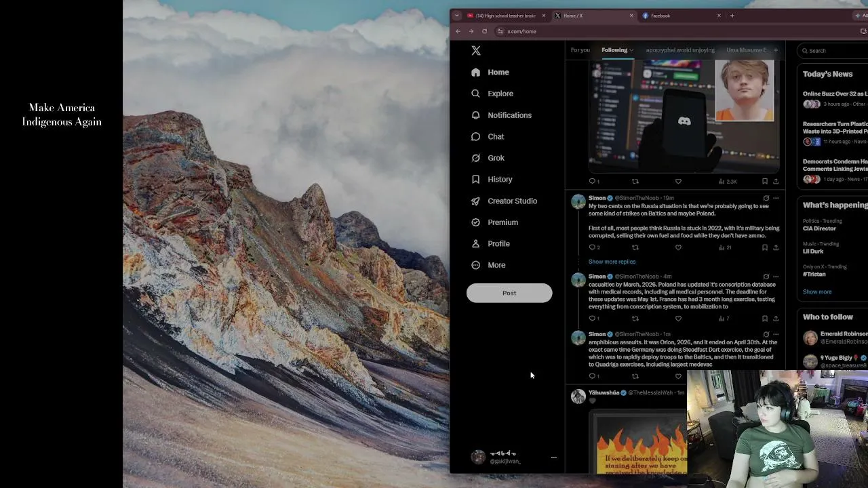Share the Discord image post

click(x=776, y=182)
